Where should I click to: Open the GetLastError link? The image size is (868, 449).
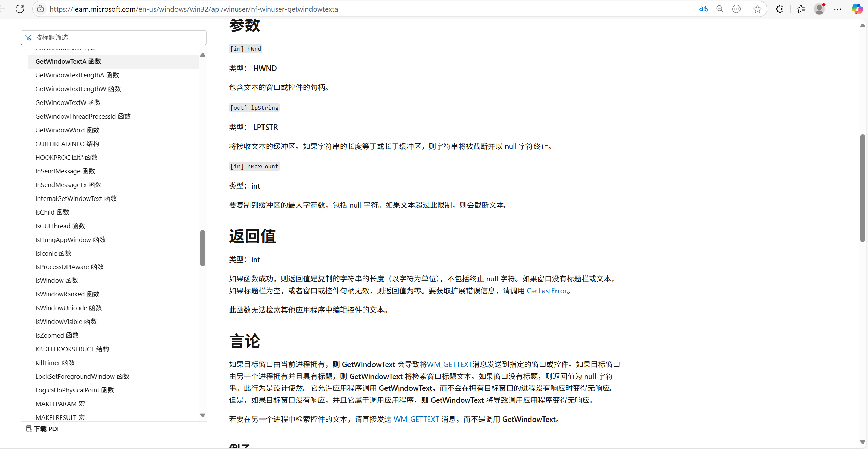tap(547, 291)
